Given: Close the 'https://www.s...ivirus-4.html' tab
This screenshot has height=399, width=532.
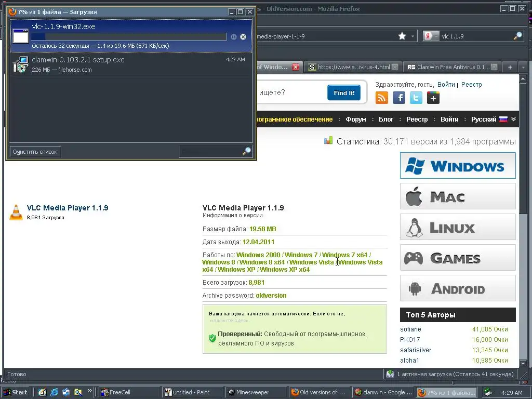Looking at the screenshot, I should [395, 67].
